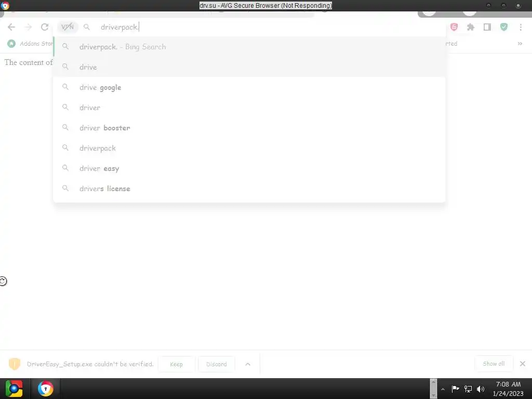Click Keep for DriverEasy_Setup.exe
Viewport: 532px width, 399px height.
177,364
